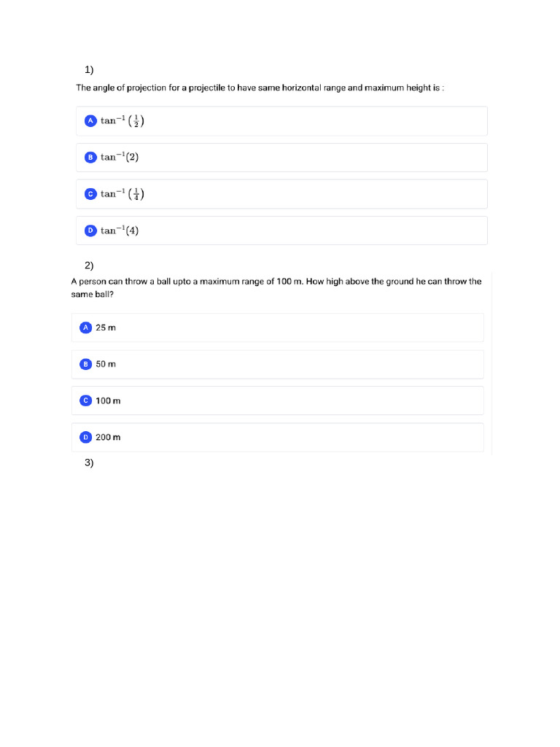Screen dimensions: 560x747
Task: Pick the "100 m" answer text
Action: (108, 400)
